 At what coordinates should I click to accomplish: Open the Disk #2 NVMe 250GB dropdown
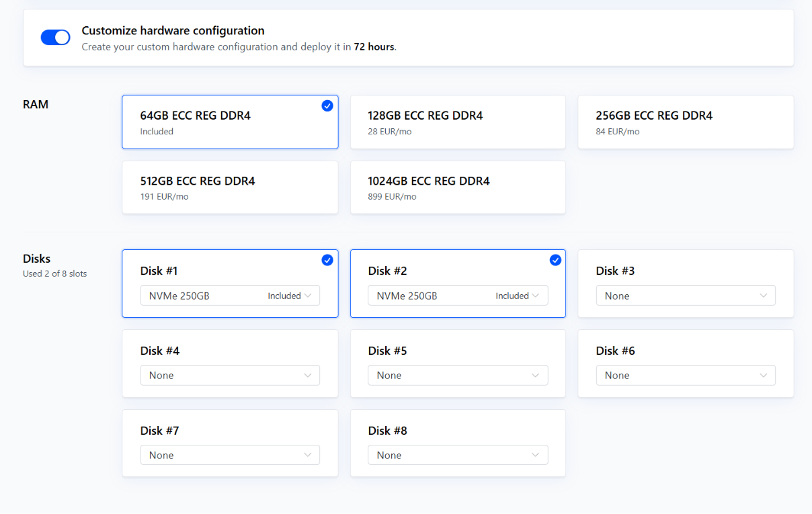point(458,296)
